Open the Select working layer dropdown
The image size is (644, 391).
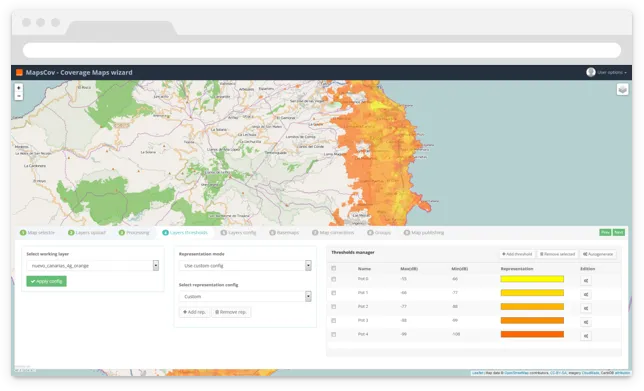coord(93,266)
